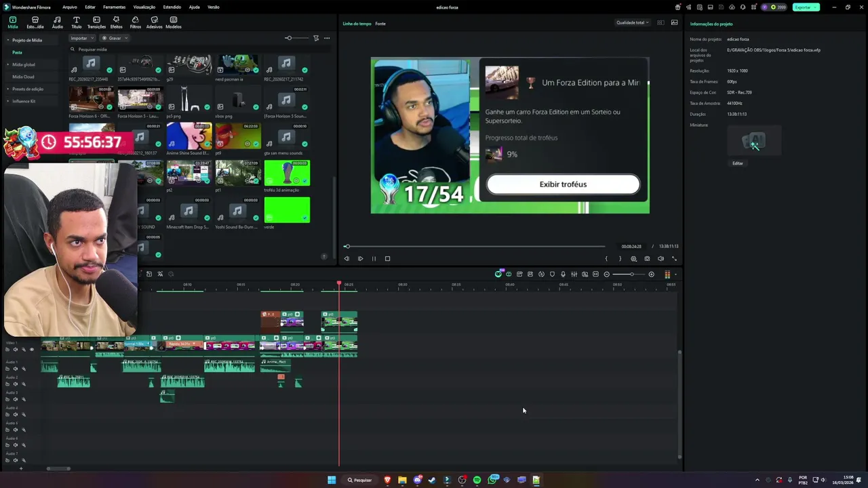Mute the Video 1 track
This screenshot has height=488, width=868.
[16, 350]
